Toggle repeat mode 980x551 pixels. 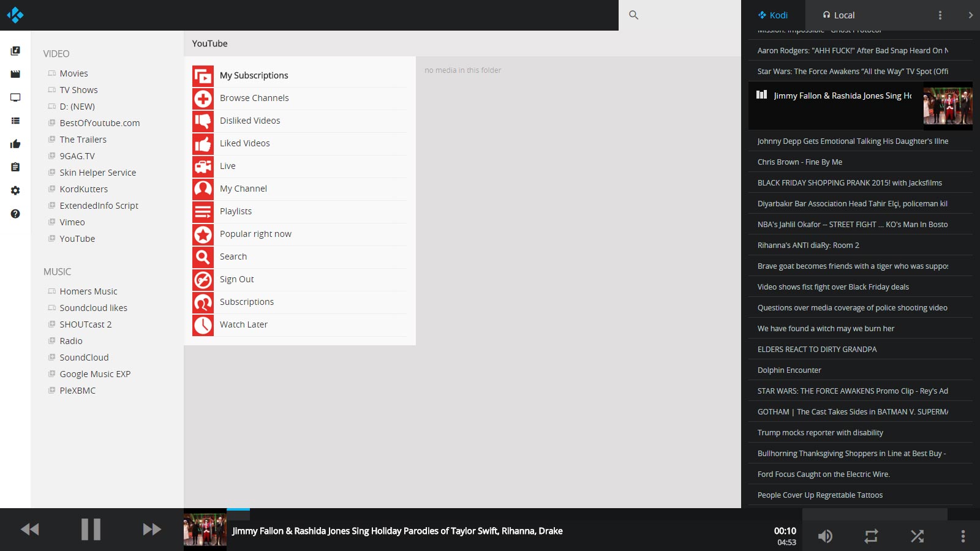point(871,536)
